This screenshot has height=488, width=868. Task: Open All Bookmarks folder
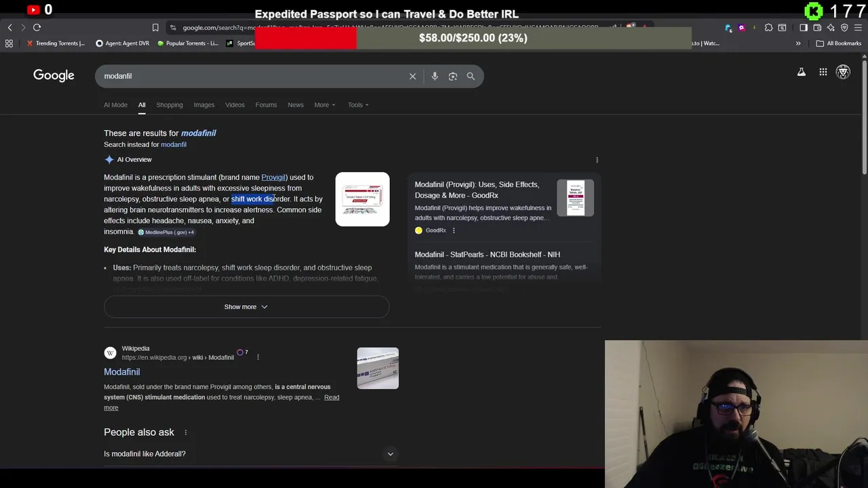click(839, 43)
